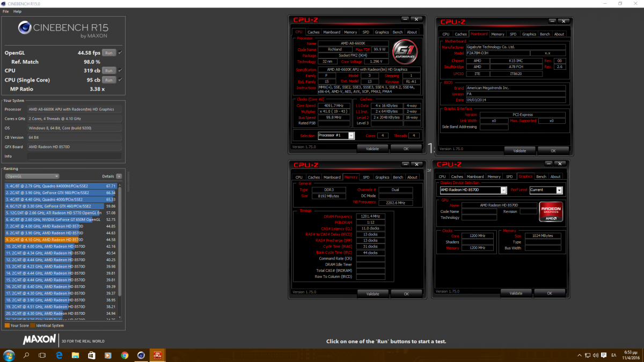Open SPD tab in CPU-Z Mainboard window
This screenshot has width=644, height=362.
(x=513, y=34)
